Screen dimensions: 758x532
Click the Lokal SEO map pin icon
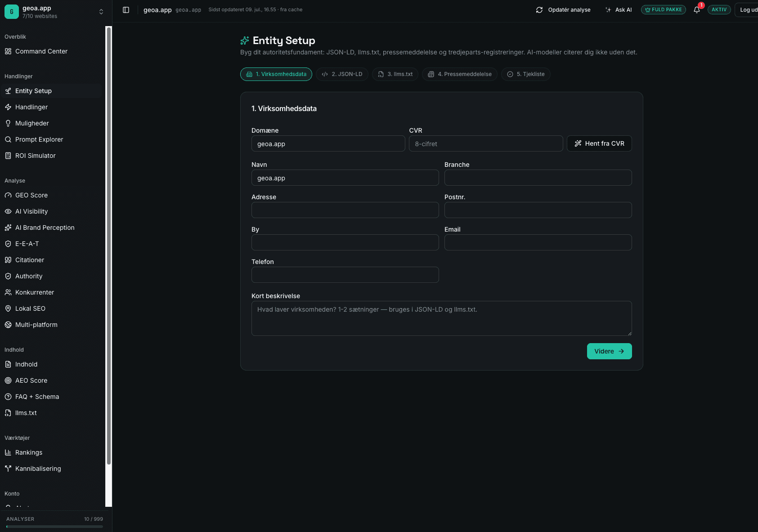point(8,308)
